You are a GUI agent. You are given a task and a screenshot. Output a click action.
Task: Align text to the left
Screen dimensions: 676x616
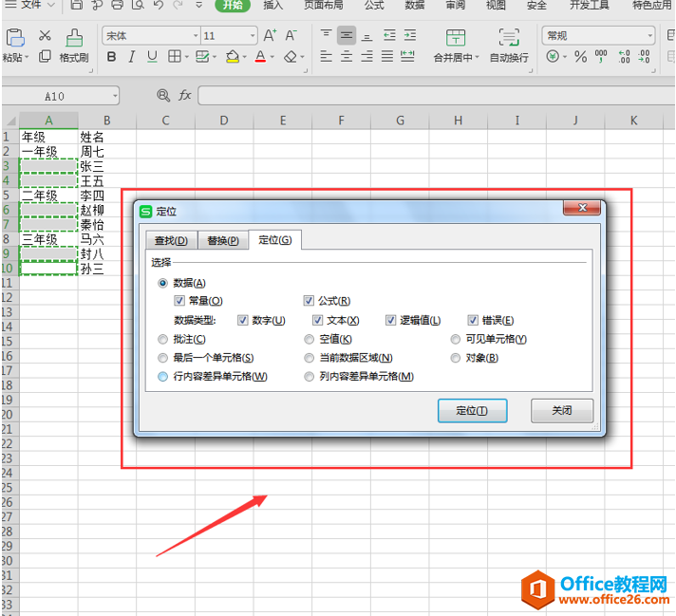pyautogui.click(x=326, y=56)
